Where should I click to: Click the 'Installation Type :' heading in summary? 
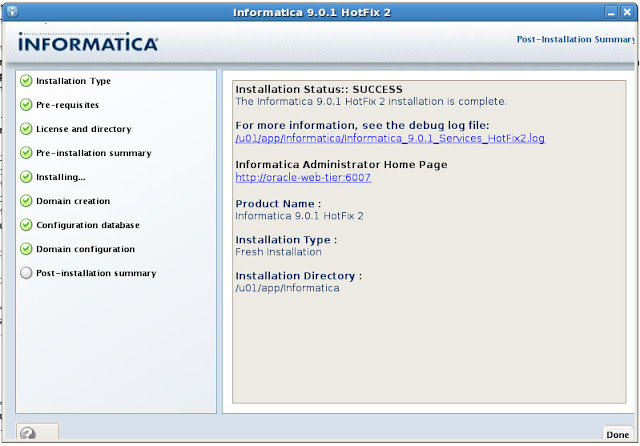click(x=286, y=240)
